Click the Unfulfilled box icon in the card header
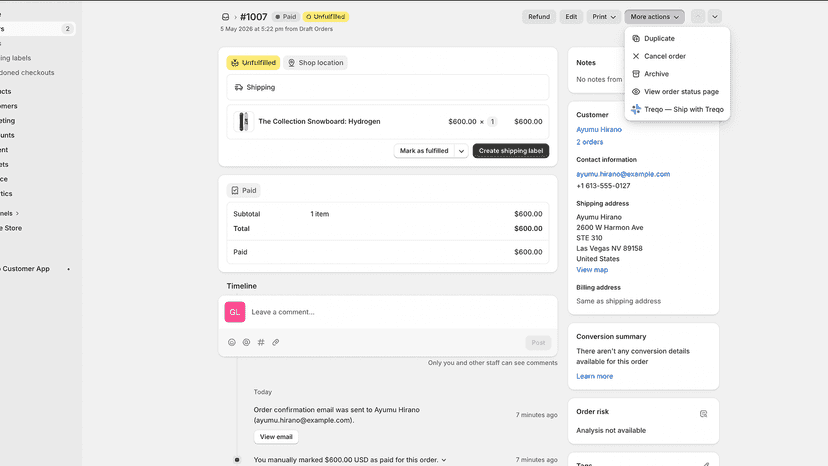This screenshot has height=466, width=828. click(x=235, y=63)
